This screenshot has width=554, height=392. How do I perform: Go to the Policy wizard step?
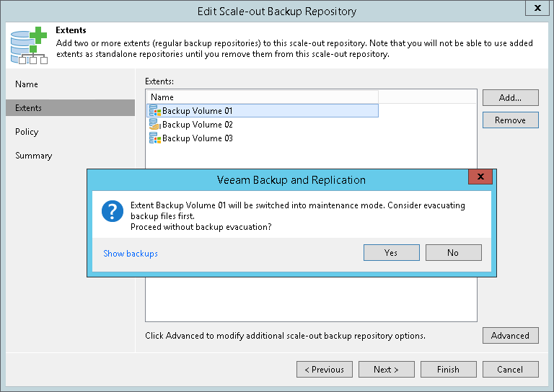[27, 132]
